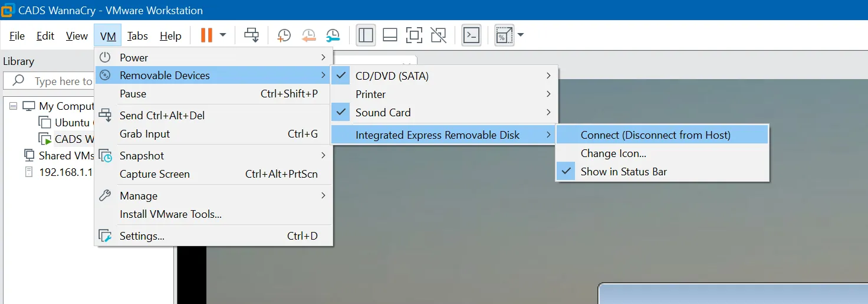Open the stretch guest dropdown arrow

point(521,35)
